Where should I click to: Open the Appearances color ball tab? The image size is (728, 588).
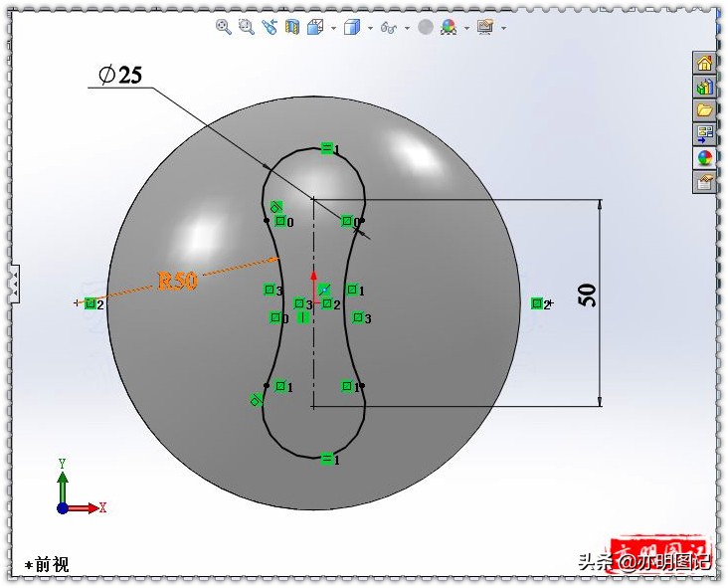(704, 158)
